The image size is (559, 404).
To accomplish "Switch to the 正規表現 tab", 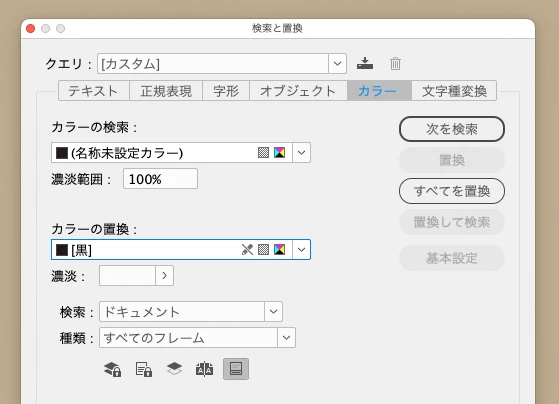I will click(166, 91).
